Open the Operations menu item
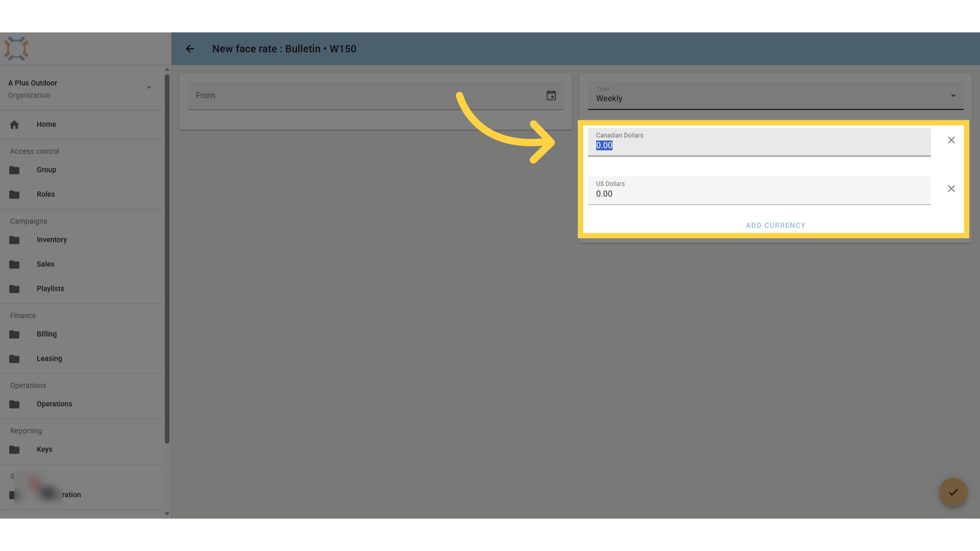The image size is (980, 551). click(82, 404)
